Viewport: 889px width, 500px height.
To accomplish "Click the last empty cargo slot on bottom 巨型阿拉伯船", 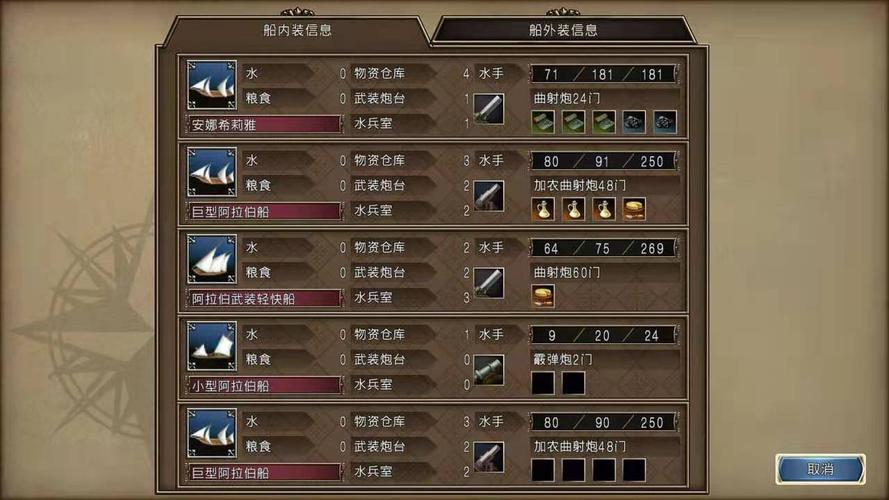I will (x=634, y=470).
